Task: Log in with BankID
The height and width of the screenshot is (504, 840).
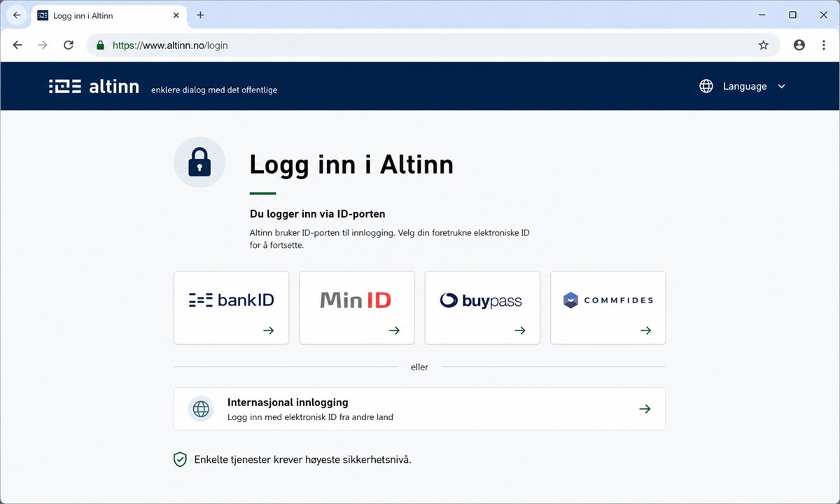Action: click(x=231, y=308)
